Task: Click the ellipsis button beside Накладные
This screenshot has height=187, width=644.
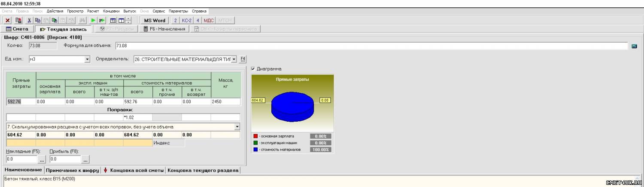Action: 42,159
